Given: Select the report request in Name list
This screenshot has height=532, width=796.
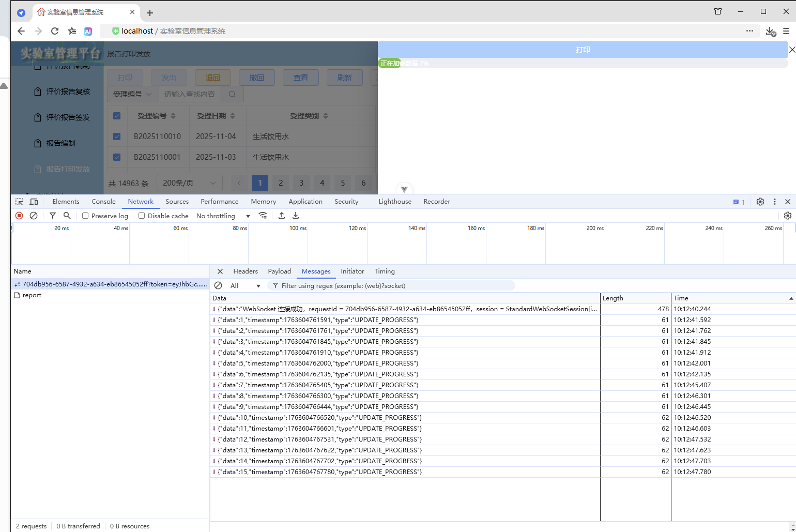Looking at the screenshot, I should tap(110, 295).
